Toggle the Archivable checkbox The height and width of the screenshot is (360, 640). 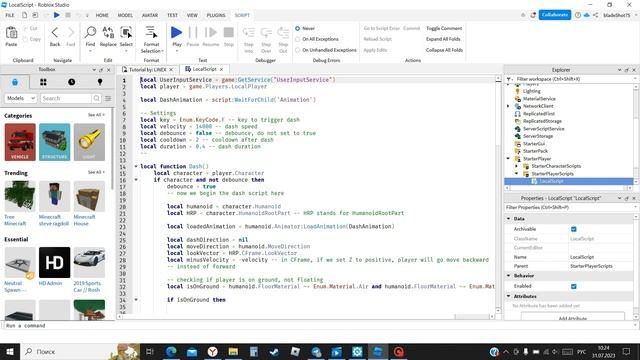(573, 229)
